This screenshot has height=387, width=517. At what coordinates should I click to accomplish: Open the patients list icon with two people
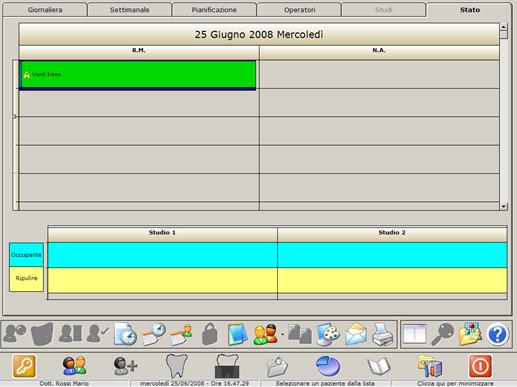(x=75, y=366)
